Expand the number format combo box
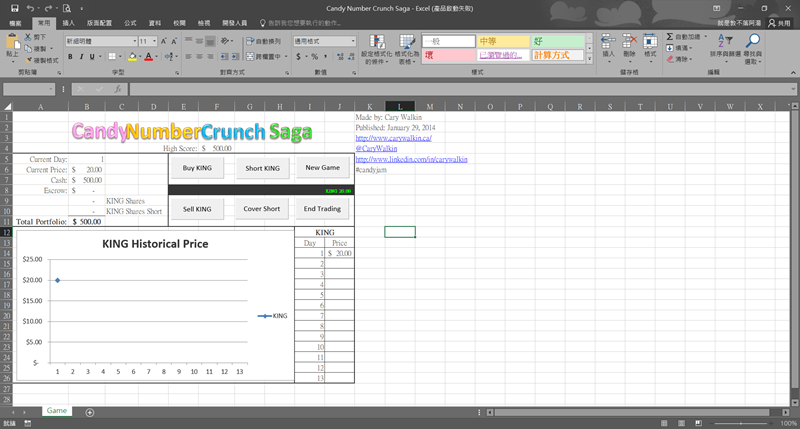The width and height of the screenshot is (800, 429). pos(353,41)
